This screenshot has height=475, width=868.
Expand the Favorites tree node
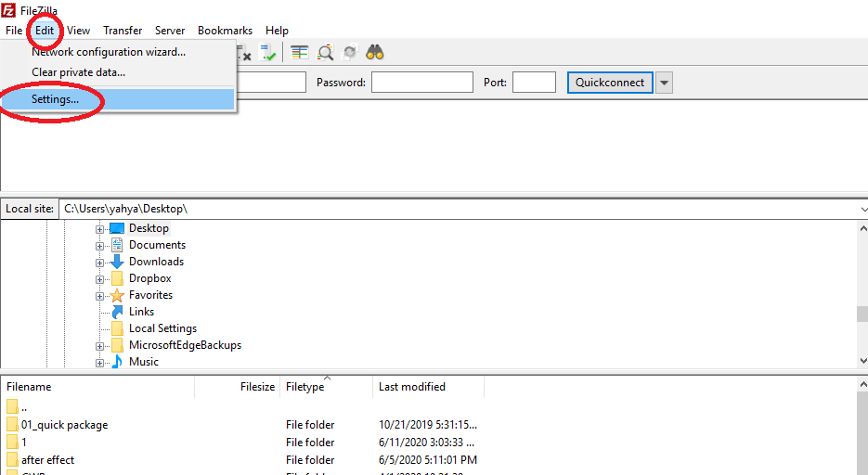click(99, 296)
